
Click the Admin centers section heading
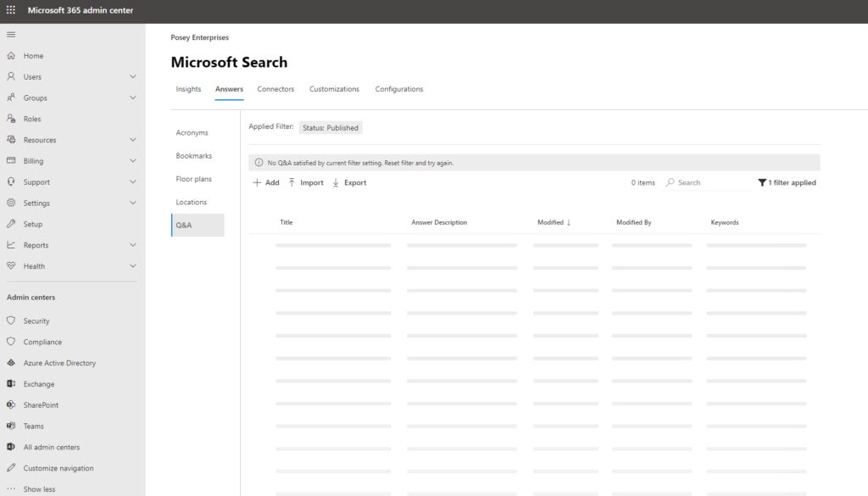click(x=31, y=298)
